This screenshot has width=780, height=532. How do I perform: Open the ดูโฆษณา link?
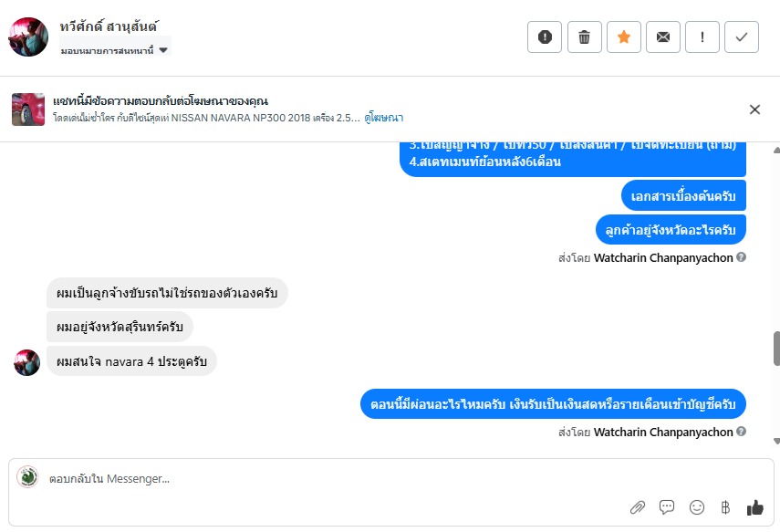tap(384, 118)
